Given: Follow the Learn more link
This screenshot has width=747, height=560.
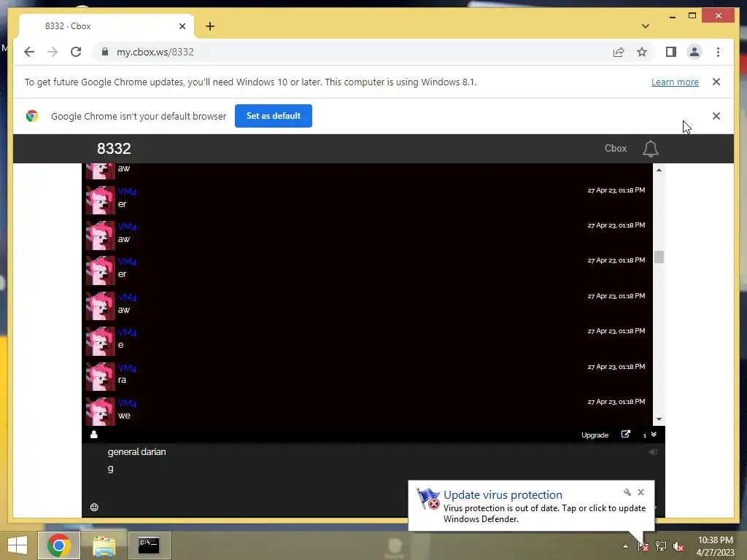Looking at the screenshot, I should pos(675,82).
